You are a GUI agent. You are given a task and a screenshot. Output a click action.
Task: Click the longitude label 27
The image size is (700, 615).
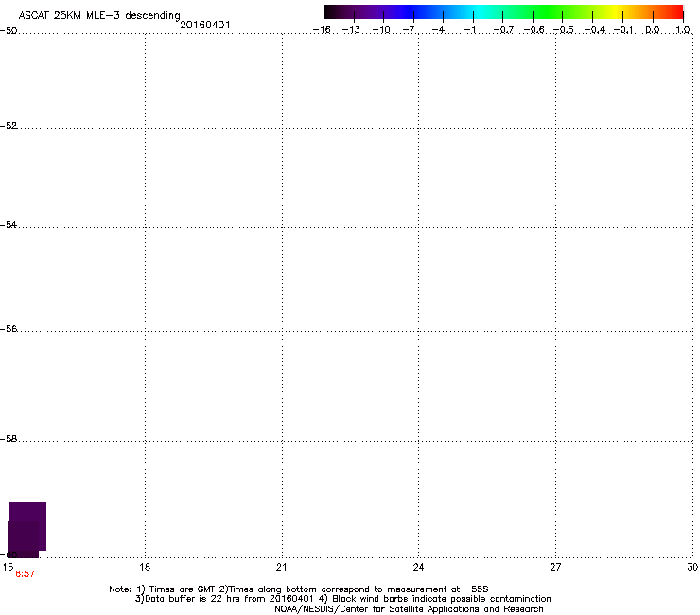555,567
